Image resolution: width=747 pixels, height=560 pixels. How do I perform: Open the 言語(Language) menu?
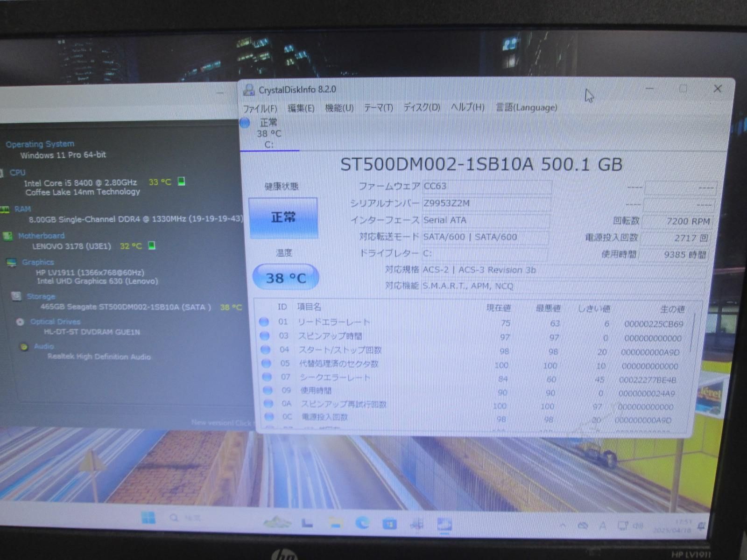tap(526, 107)
